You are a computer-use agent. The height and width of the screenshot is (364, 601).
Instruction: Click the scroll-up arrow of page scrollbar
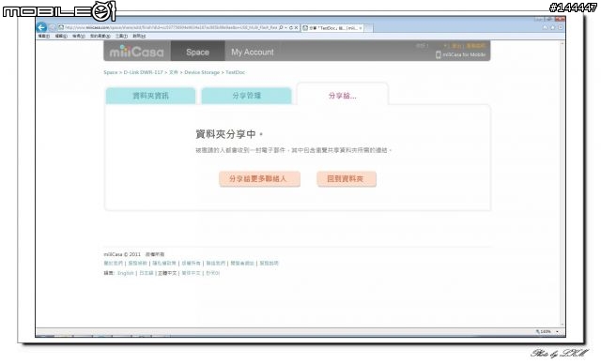coord(562,43)
